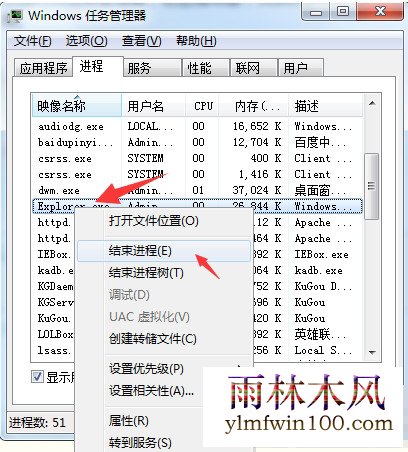The width and height of the screenshot is (408, 452).
Task: Select the audiodg.exe process row
Action: pyautogui.click(x=197, y=126)
